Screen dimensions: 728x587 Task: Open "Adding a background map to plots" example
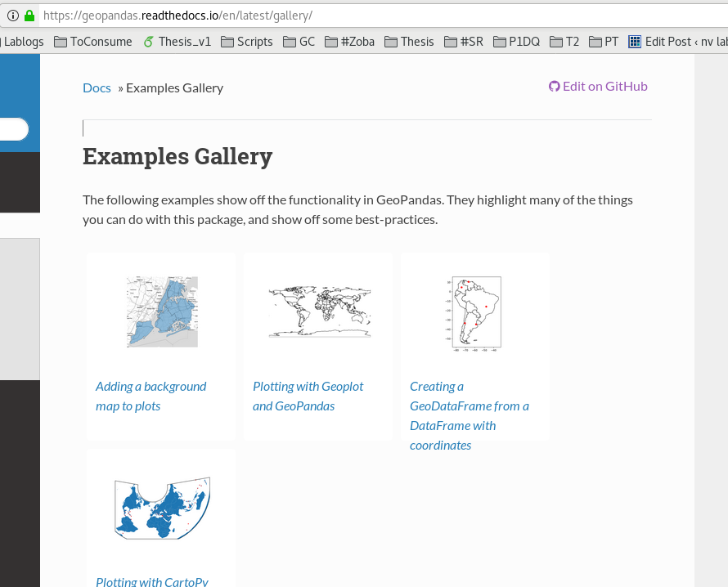[151, 396]
